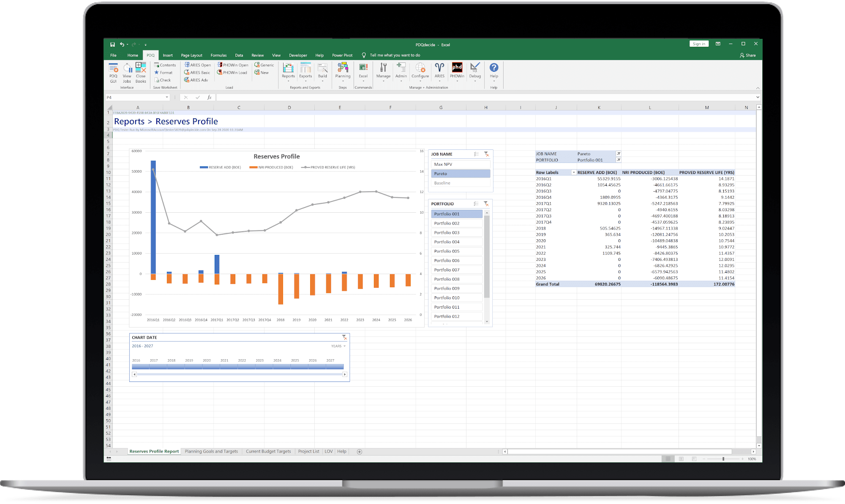Click the ARIES Open load button

pos(197,65)
